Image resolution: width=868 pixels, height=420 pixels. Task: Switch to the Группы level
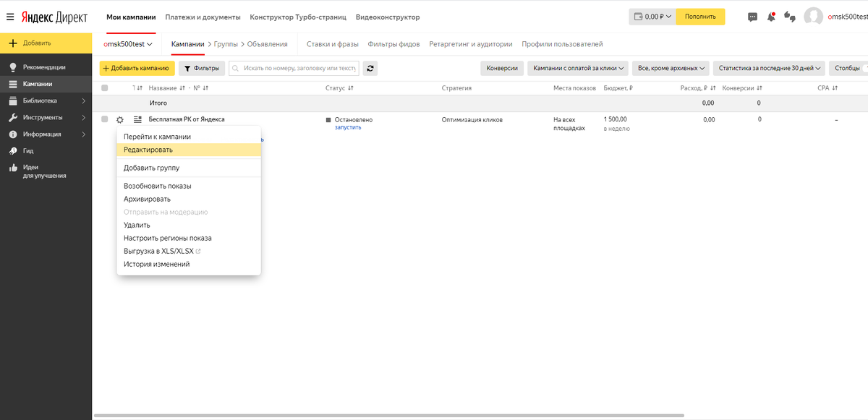(226, 44)
